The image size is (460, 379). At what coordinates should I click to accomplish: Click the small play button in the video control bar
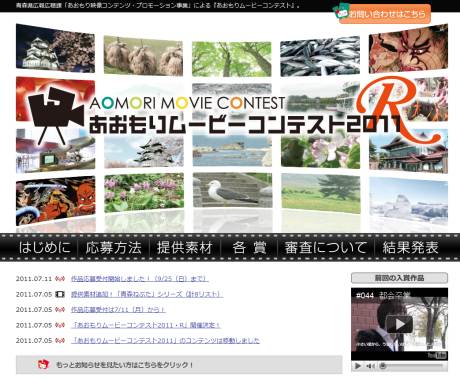(358, 366)
